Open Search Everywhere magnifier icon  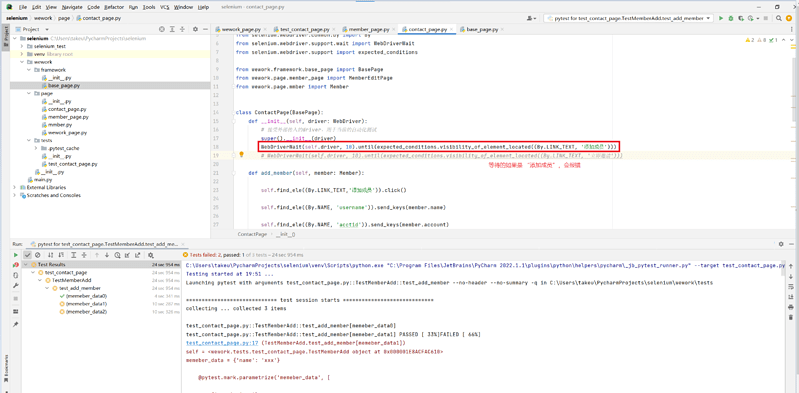[x=779, y=18]
